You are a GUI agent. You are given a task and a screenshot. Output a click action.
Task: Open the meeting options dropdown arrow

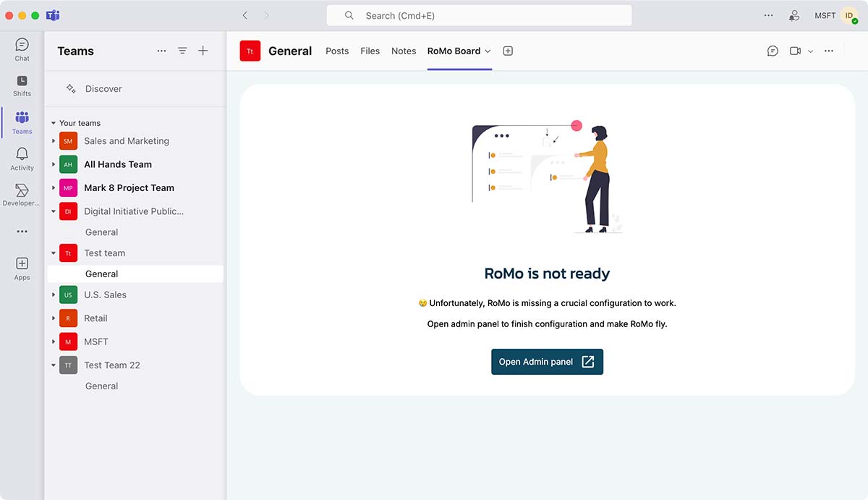(810, 51)
